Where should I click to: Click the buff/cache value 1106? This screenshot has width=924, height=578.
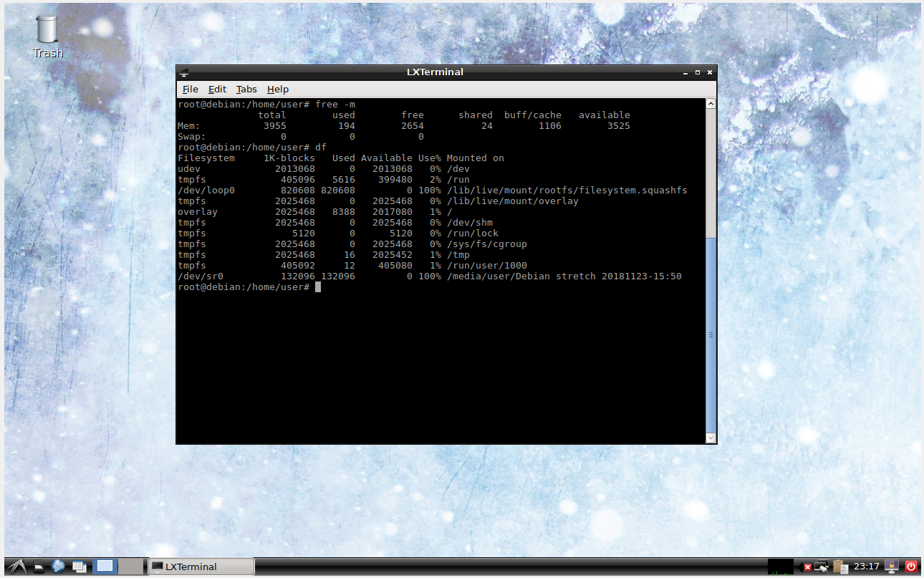click(x=550, y=126)
